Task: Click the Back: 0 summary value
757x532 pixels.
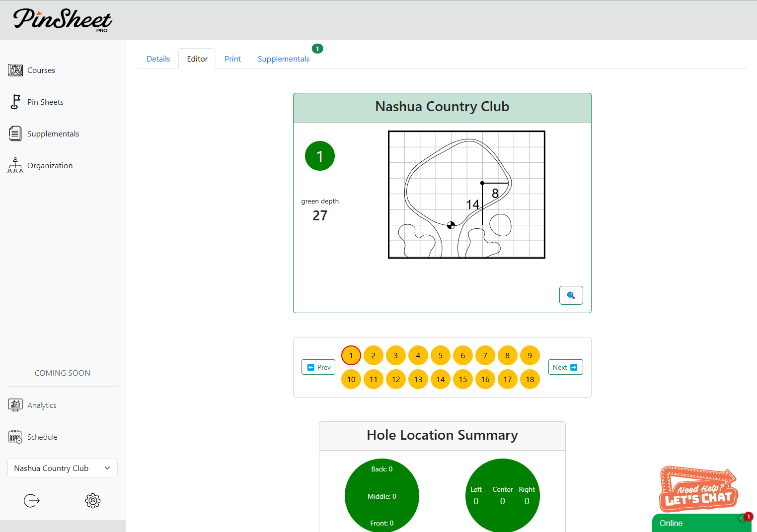Action: click(x=382, y=469)
